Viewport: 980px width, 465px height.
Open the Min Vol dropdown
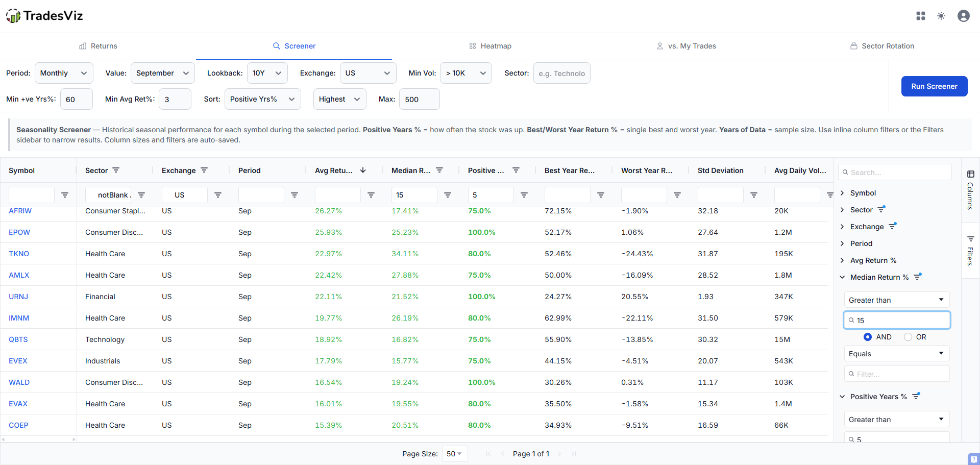(x=466, y=73)
